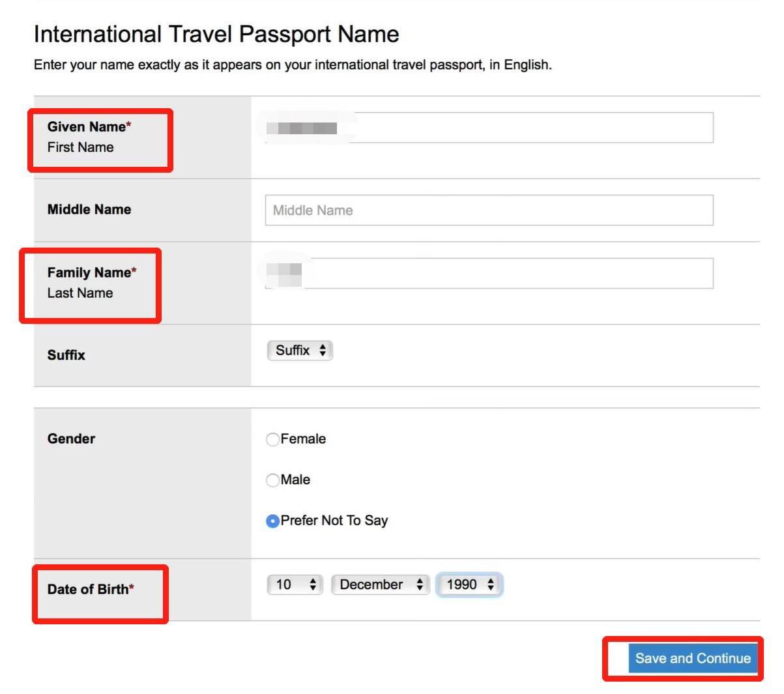Open the birth year dropdown showing 1990
This screenshot has height=694, width=784.
pos(469,585)
